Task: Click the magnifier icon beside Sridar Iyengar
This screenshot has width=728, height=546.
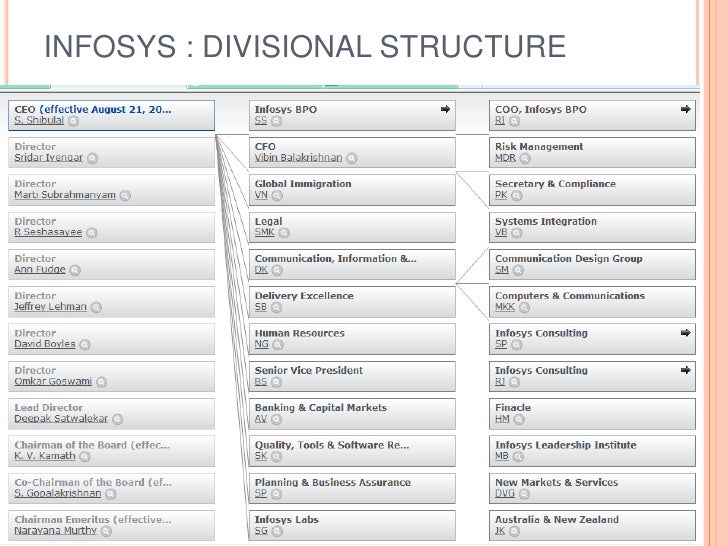Action: point(92,158)
